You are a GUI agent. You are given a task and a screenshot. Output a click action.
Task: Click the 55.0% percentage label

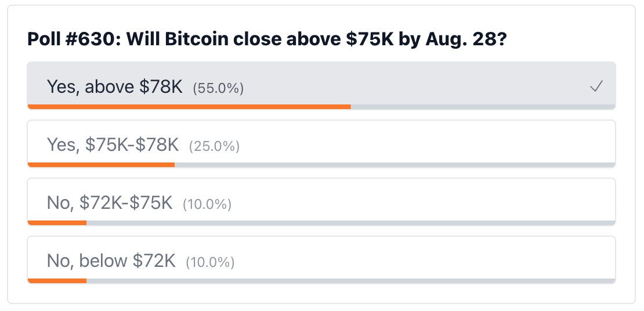(218, 88)
